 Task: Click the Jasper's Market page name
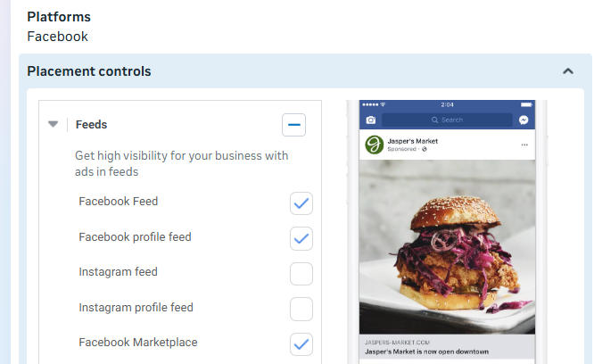coord(413,141)
